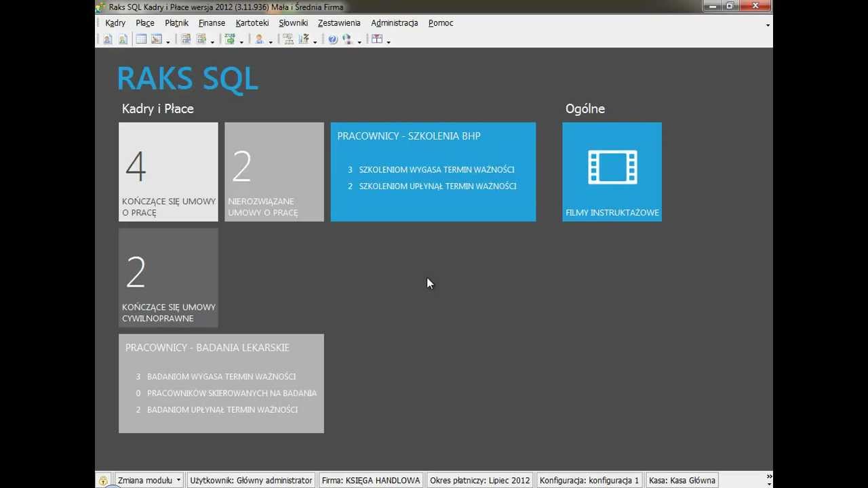Open the Zestawienia menu
This screenshot has width=868, height=488.
[339, 23]
